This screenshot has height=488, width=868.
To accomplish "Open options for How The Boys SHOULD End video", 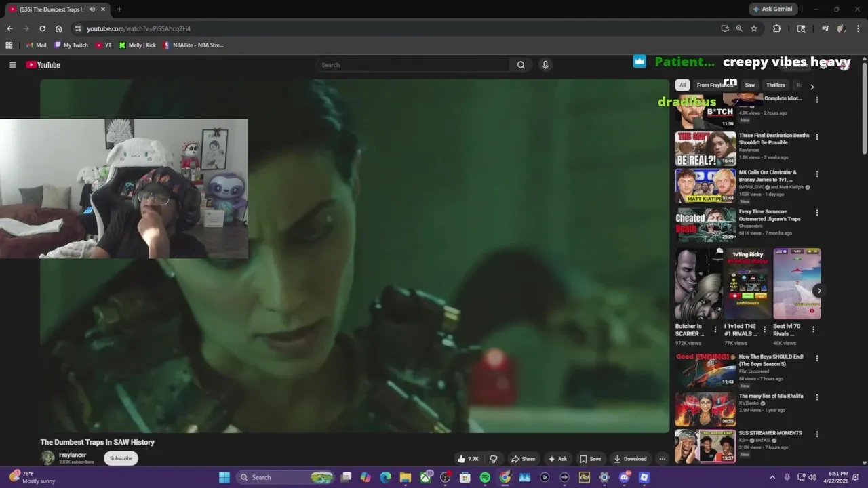I will [816, 358].
